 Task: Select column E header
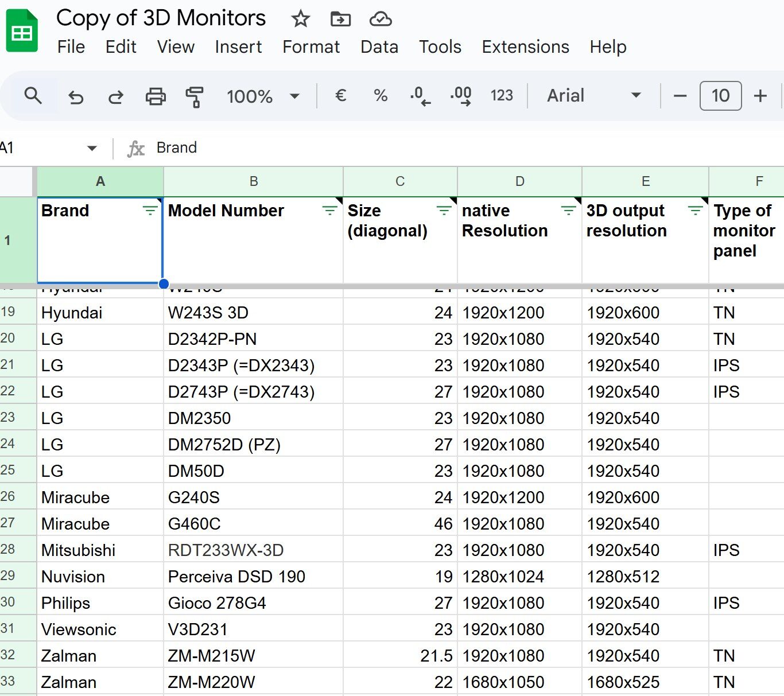[646, 182]
